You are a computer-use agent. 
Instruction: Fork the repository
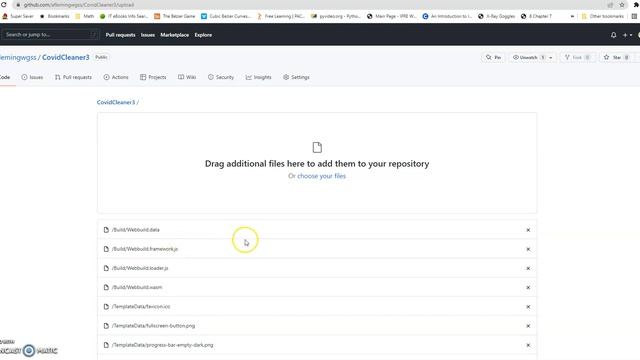[x=577, y=58]
